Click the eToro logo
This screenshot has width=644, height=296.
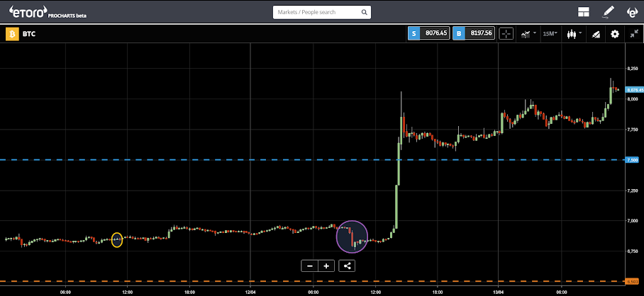(x=28, y=12)
